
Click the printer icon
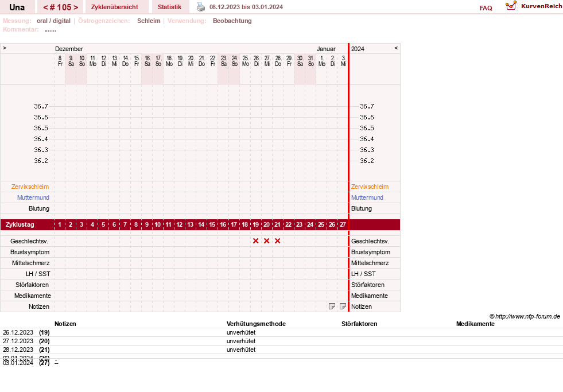[201, 7]
